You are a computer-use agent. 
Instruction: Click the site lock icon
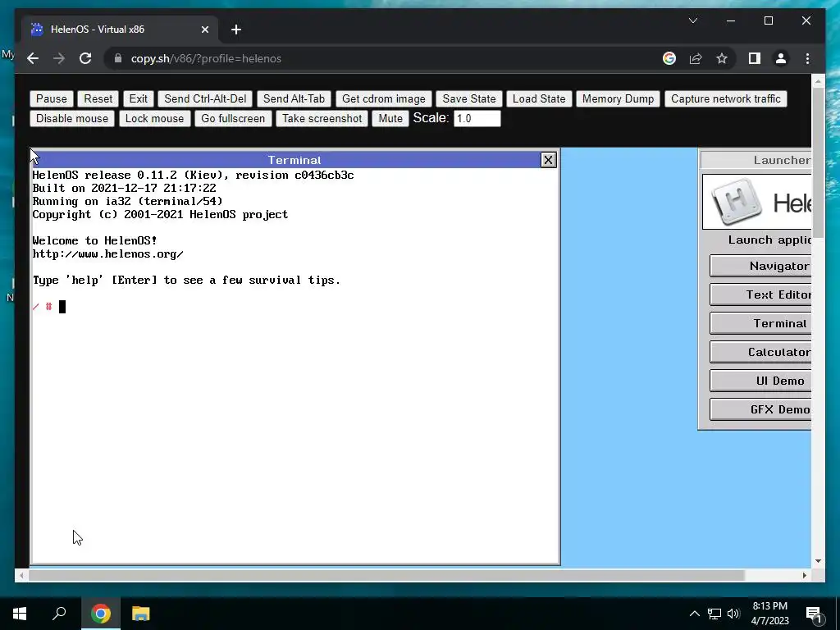click(118, 58)
